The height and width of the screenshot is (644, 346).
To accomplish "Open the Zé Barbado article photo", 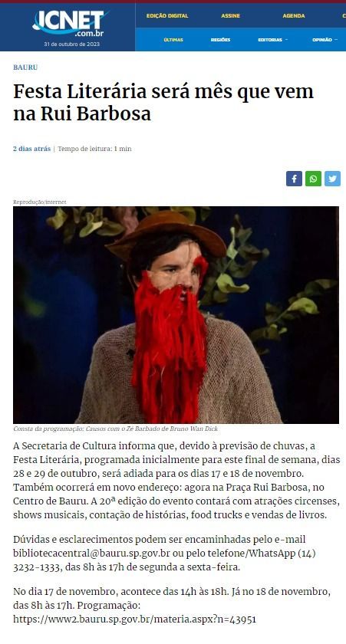I will 176,315.
